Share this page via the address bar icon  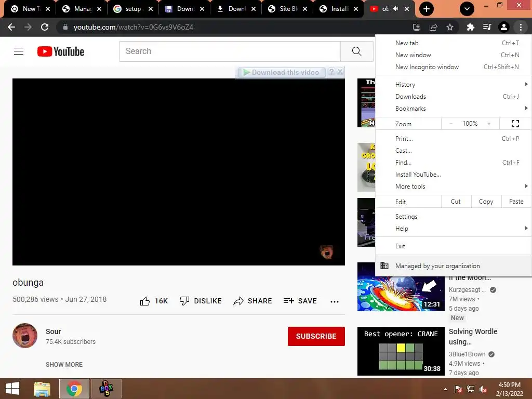433,27
